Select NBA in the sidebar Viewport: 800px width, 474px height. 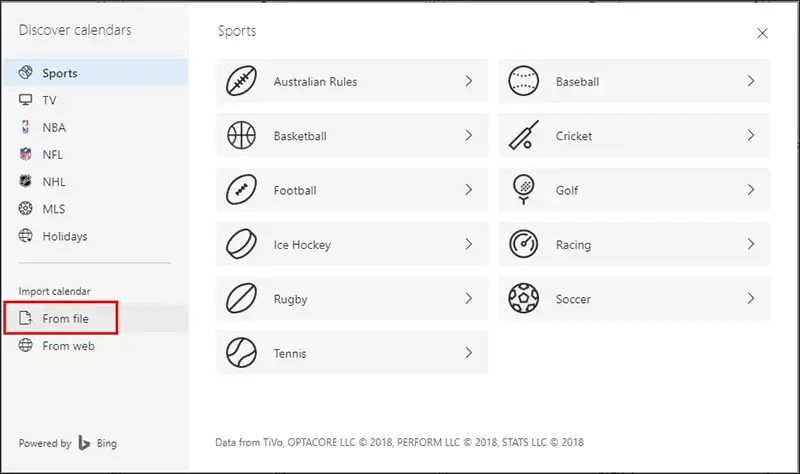point(54,127)
